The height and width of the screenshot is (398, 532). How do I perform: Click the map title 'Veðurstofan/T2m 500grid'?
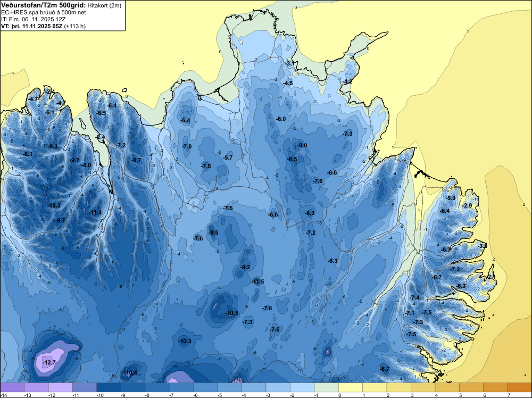43,5
